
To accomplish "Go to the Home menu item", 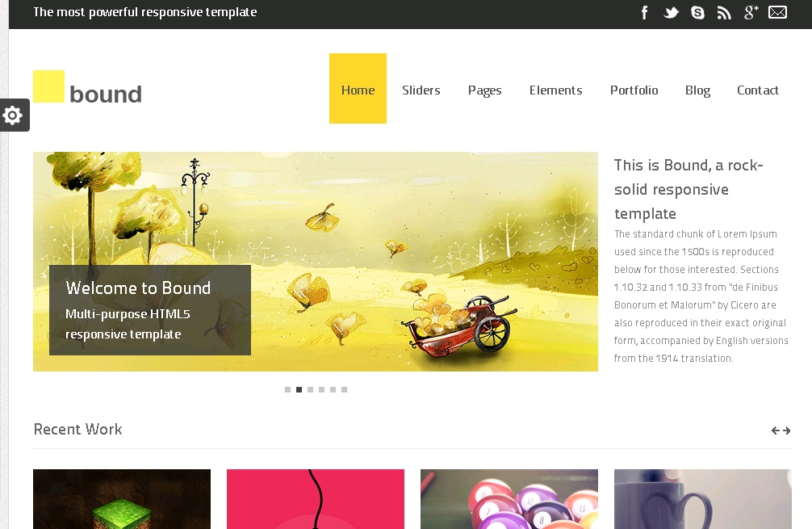I will pyautogui.click(x=358, y=90).
